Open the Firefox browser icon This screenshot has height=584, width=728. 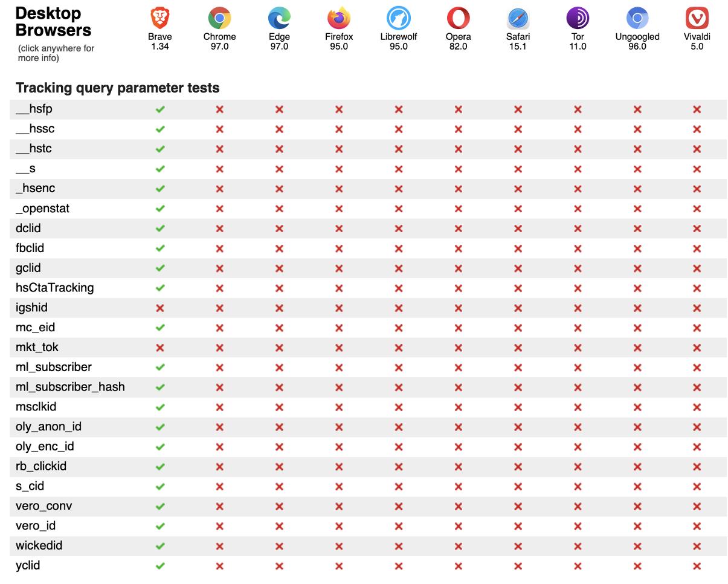[x=339, y=18]
